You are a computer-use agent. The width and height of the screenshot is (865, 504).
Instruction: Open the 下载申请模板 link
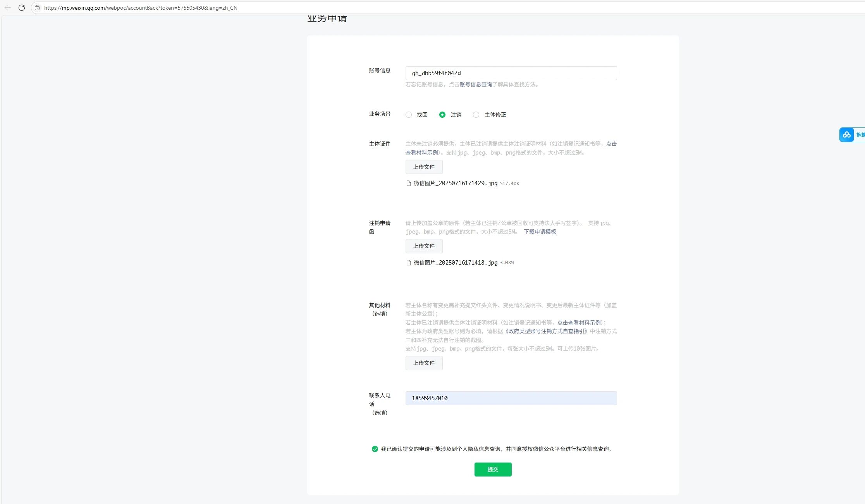[x=540, y=232]
